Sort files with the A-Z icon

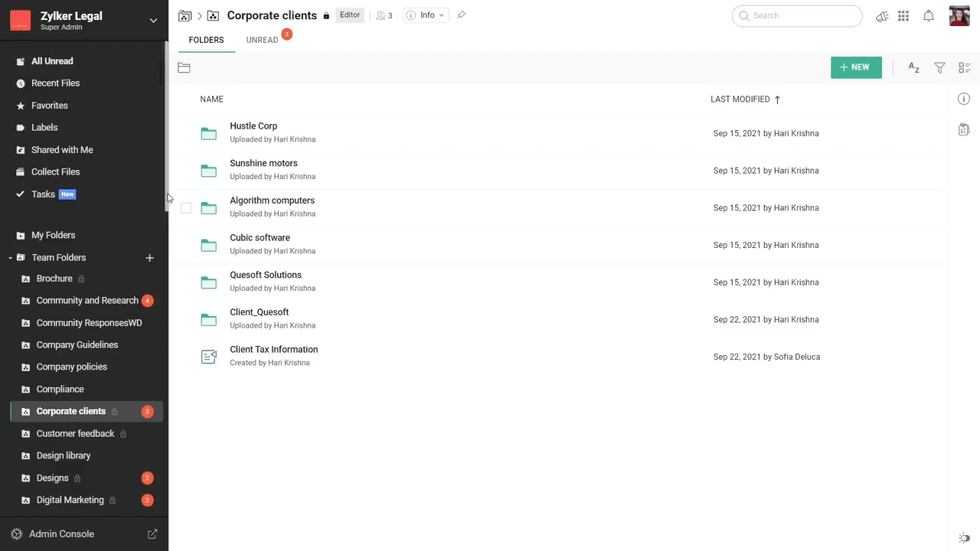[913, 68]
